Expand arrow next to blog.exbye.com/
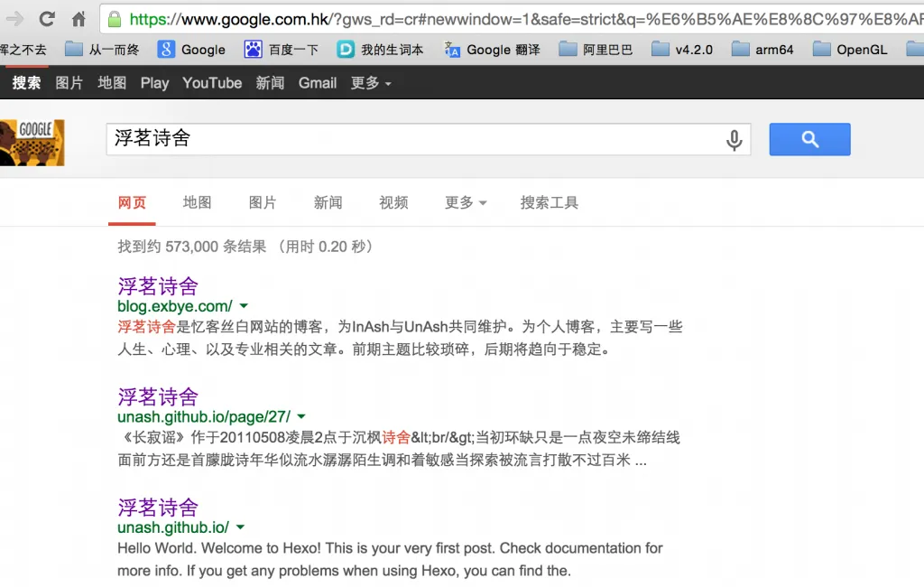Image resolution: width=924 pixels, height=587 pixels. pos(244,306)
